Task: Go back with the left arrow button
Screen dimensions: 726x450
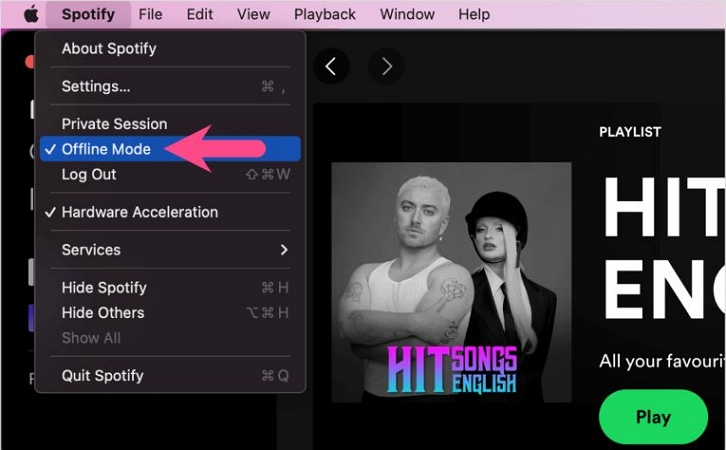Action: 331,67
